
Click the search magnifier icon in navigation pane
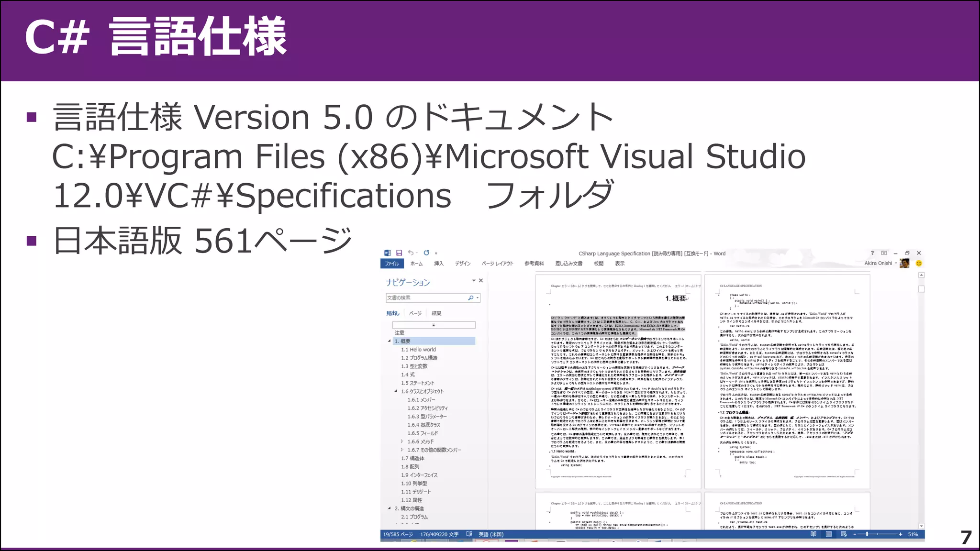[x=471, y=298]
